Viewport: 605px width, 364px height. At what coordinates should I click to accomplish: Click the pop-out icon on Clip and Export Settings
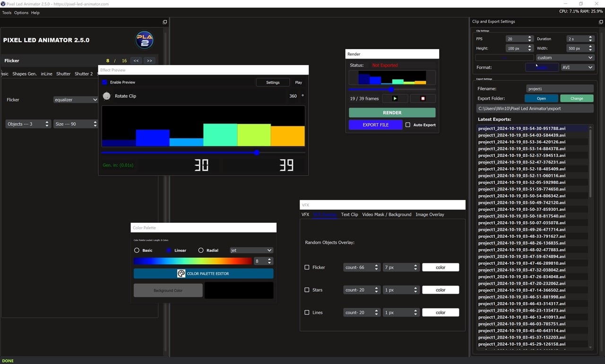(x=600, y=22)
